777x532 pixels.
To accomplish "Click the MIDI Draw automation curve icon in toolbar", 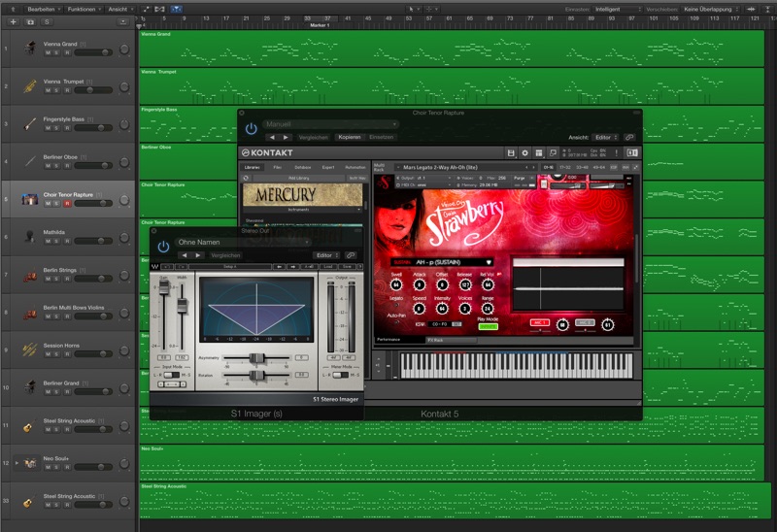I will [x=147, y=9].
